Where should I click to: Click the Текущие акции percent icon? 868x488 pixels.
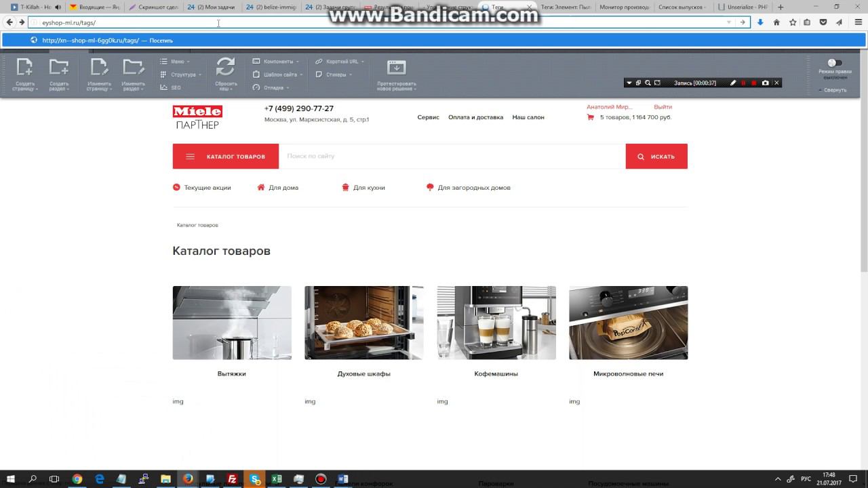point(176,187)
